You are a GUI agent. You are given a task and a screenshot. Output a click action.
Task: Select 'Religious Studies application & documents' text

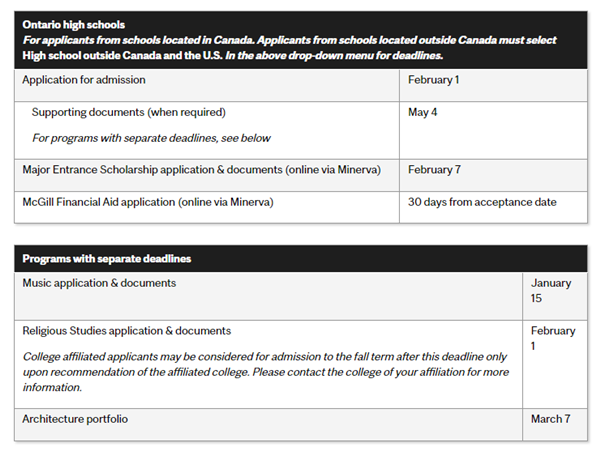click(127, 331)
